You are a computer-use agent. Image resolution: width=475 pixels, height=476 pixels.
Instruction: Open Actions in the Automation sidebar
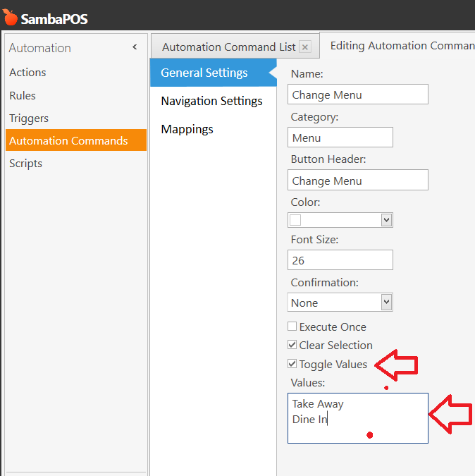27,73
